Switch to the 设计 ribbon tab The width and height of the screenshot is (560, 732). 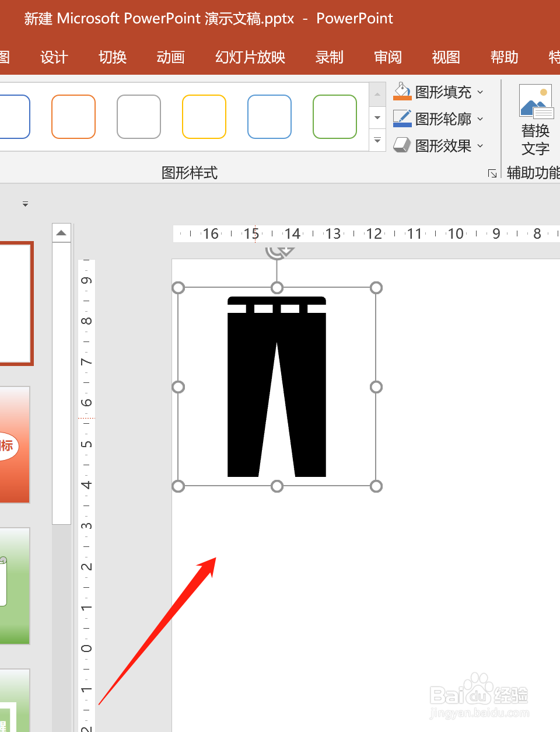click(54, 57)
